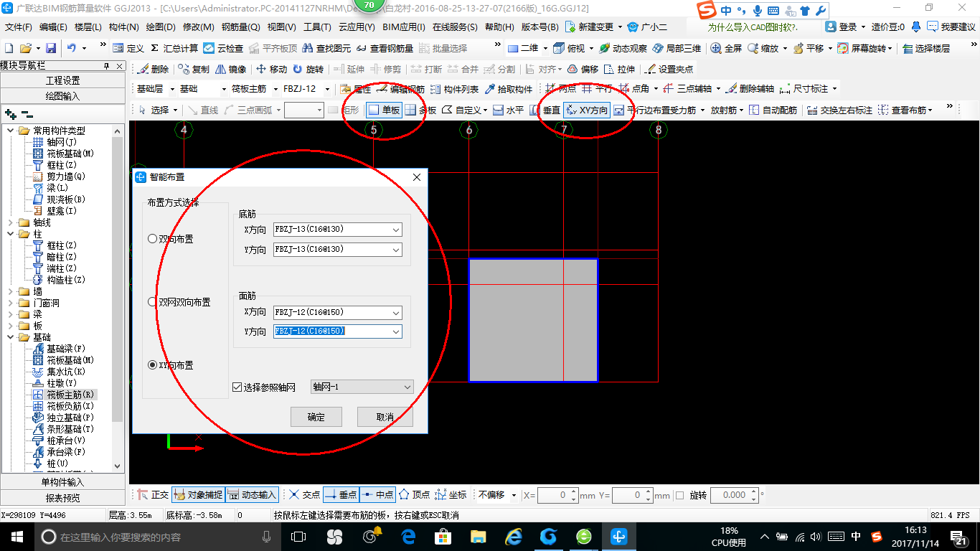Click 全屏 fullscreen zoom tool
Screen dimensions: 980x551
click(726, 48)
